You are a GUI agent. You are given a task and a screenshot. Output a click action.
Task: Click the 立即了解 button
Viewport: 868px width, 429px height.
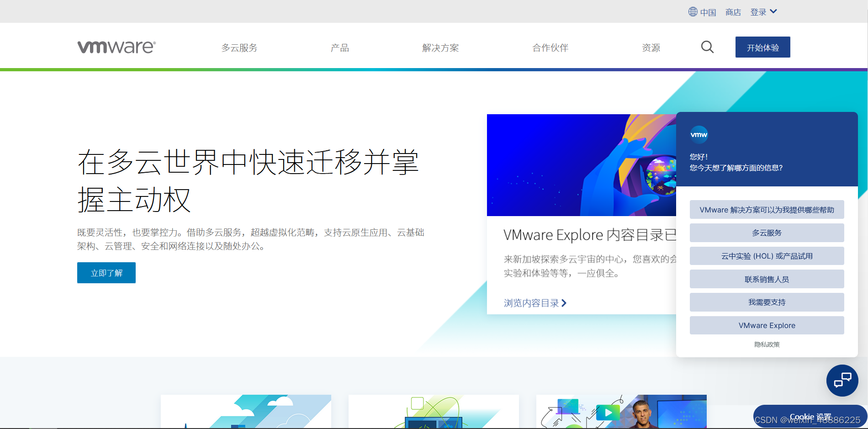(x=106, y=273)
